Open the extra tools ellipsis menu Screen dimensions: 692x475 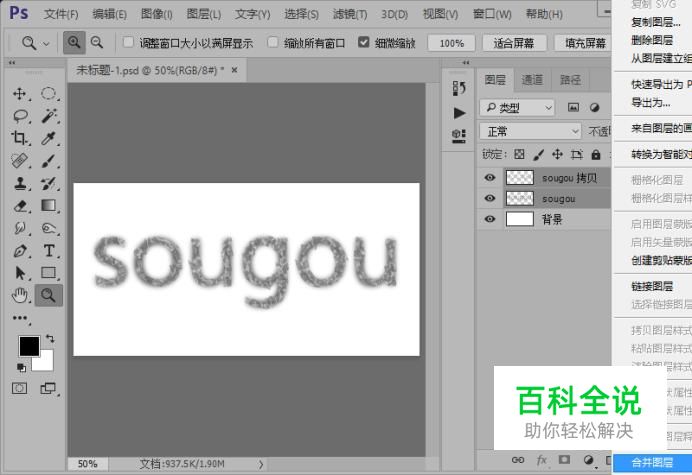[x=19, y=318]
